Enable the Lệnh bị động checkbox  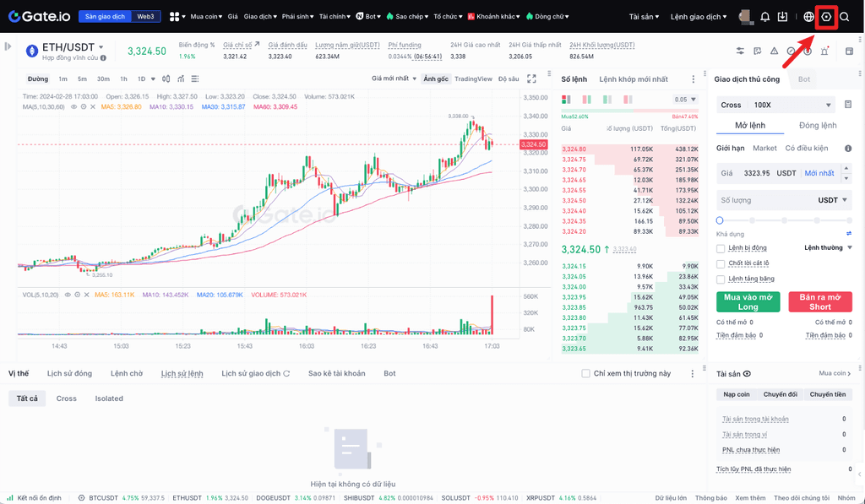point(721,248)
